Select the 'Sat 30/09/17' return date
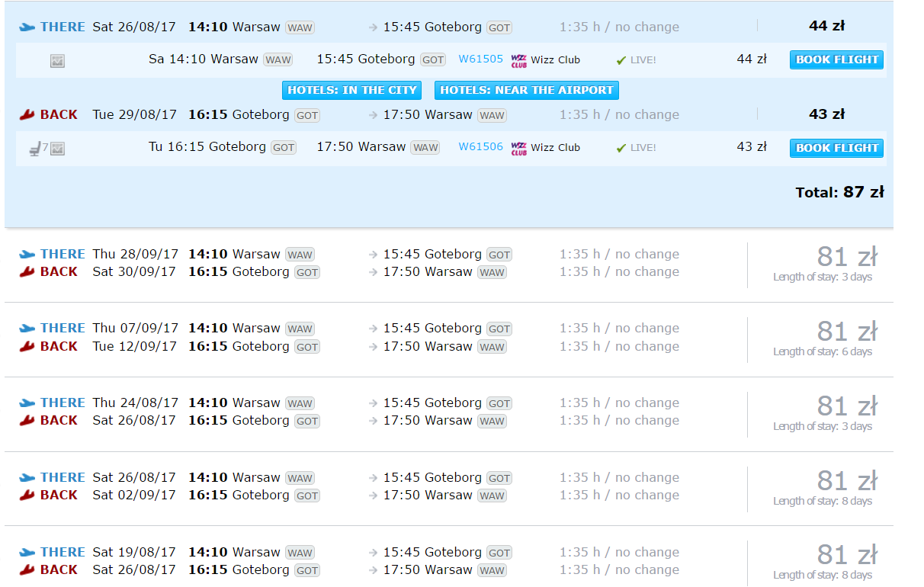 pos(134,271)
